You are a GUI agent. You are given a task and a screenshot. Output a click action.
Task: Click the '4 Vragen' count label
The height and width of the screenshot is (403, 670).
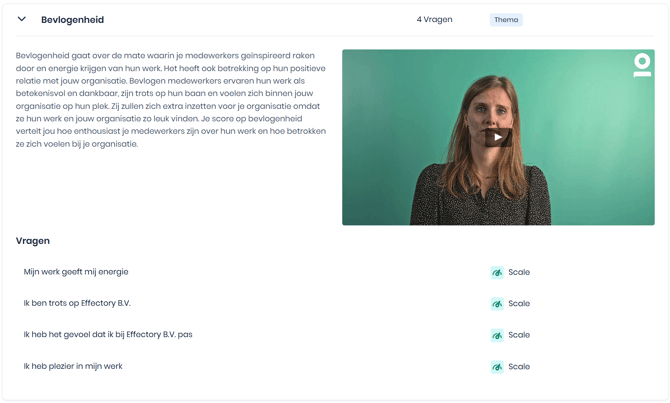click(x=435, y=20)
